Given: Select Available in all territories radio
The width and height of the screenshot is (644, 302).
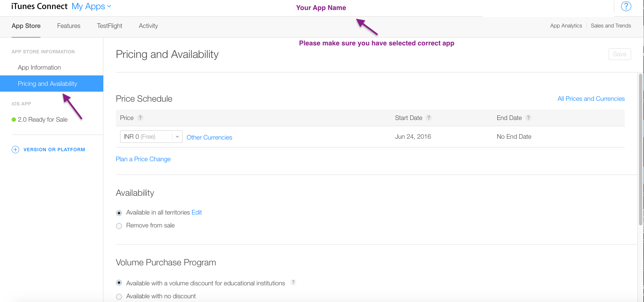Looking at the screenshot, I should point(119,213).
